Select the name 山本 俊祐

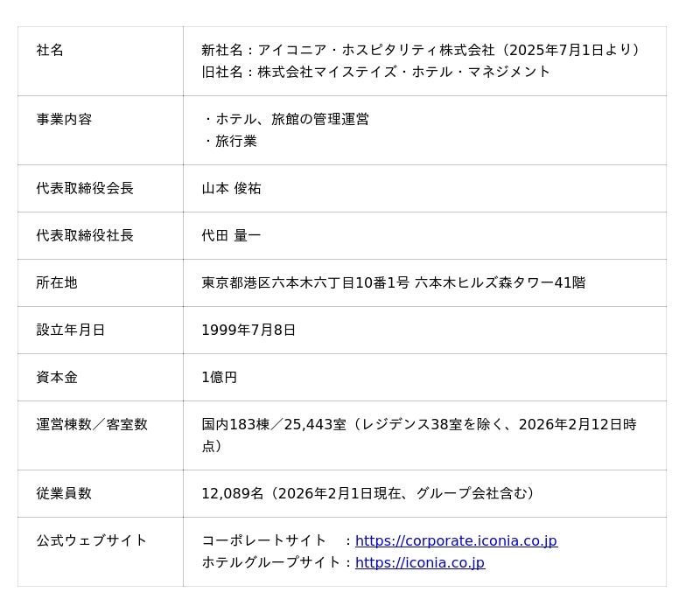click(x=231, y=189)
